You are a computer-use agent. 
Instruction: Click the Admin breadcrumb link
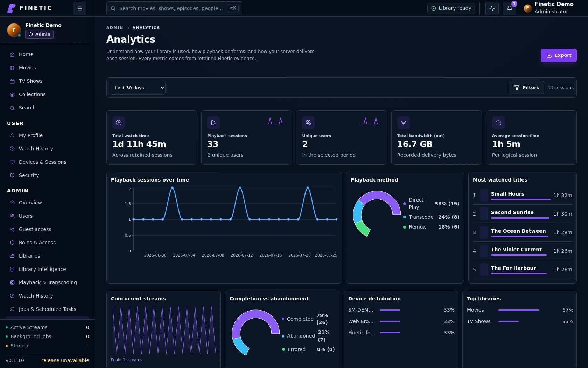click(115, 28)
